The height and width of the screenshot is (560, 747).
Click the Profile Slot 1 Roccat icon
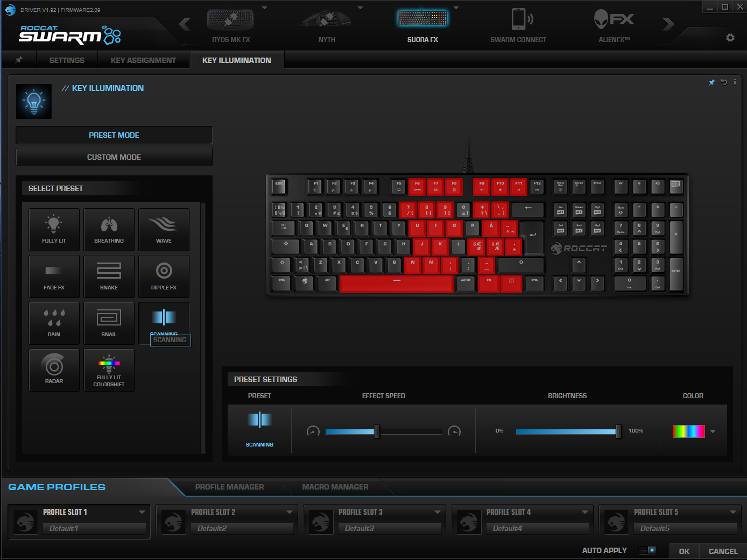[x=25, y=521]
